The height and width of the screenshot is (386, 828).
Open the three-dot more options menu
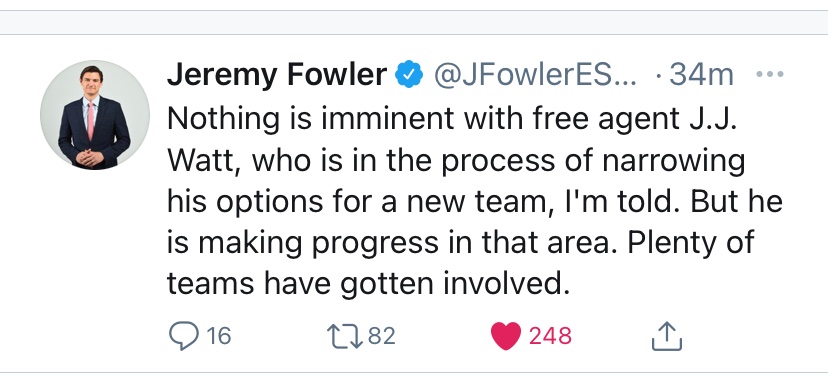pyautogui.click(x=769, y=74)
